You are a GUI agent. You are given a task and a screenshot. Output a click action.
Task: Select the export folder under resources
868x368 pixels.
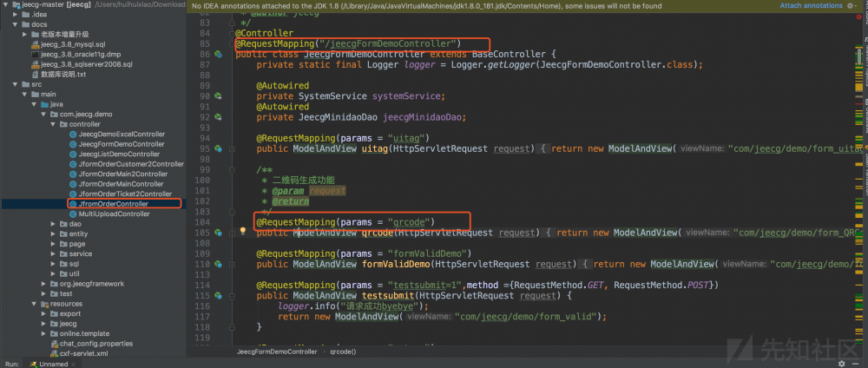point(70,313)
